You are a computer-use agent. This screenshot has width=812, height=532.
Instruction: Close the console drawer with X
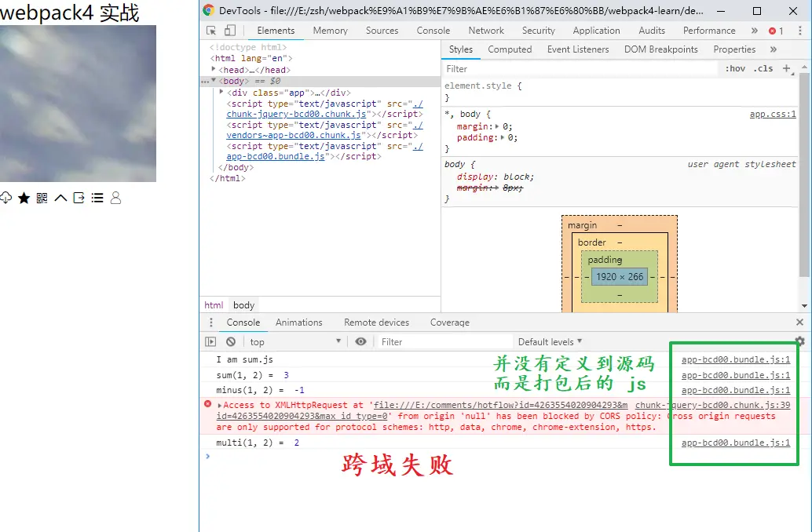coord(799,322)
